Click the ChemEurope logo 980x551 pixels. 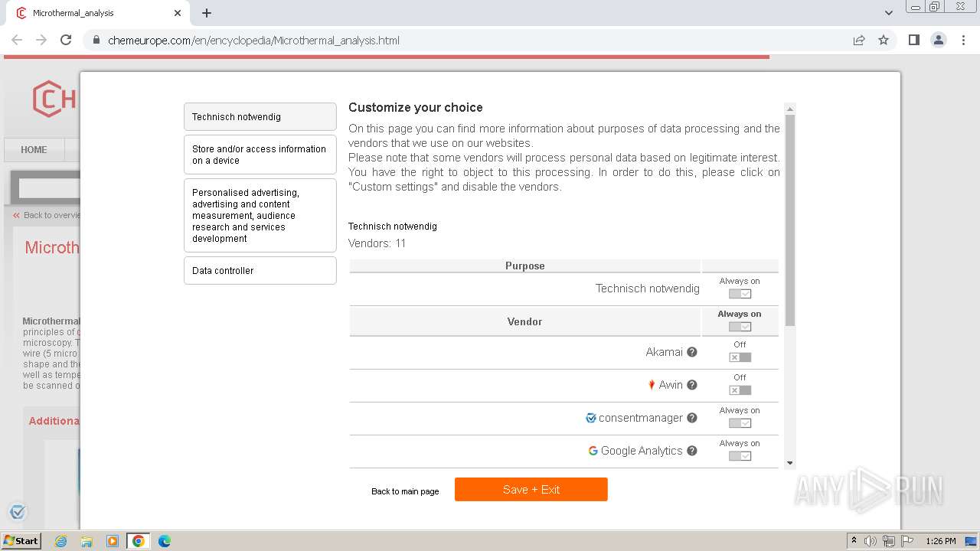(x=54, y=99)
